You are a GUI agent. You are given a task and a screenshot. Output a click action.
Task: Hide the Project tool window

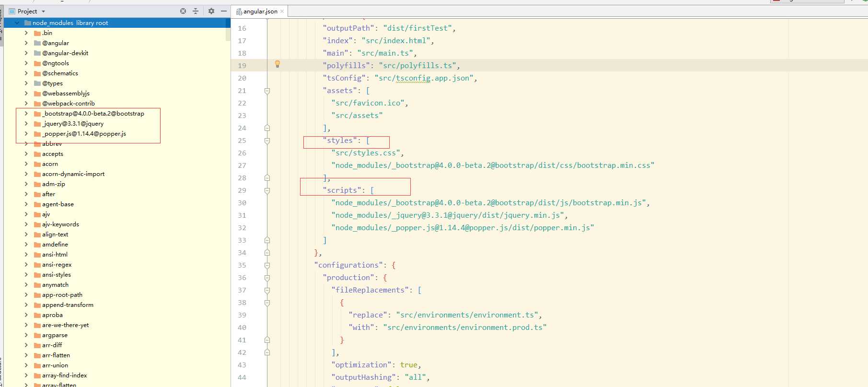coord(223,11)
